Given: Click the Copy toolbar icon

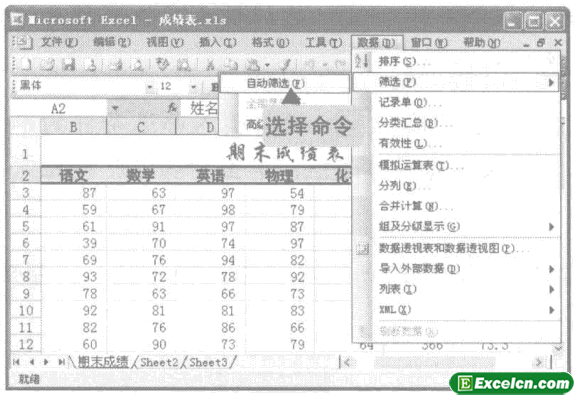Looking at the screenshot, I should tap(230, 65).
